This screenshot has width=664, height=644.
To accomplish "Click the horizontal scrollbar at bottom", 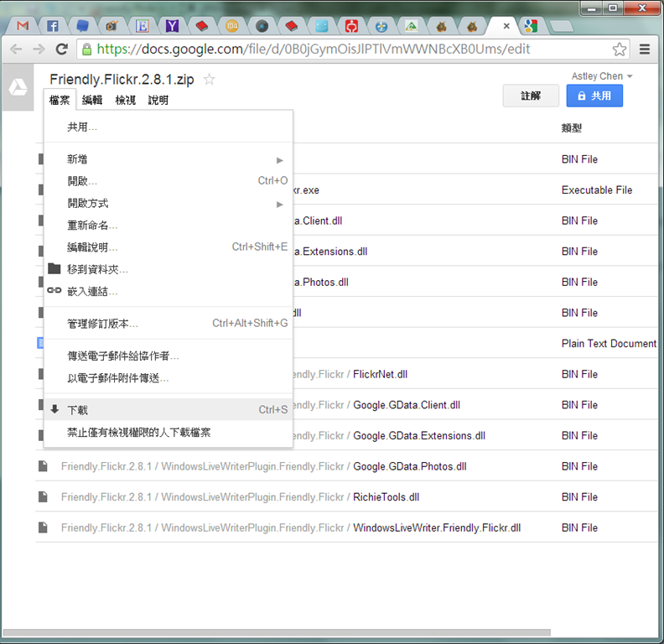I will click(x=277, y=632).
